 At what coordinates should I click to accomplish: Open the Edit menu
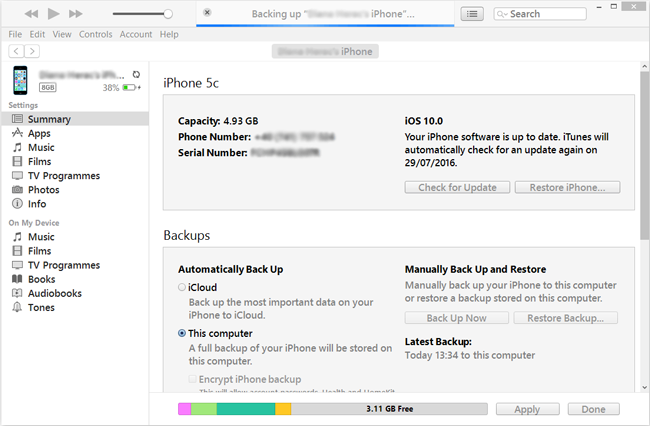[x=37, y=34]
